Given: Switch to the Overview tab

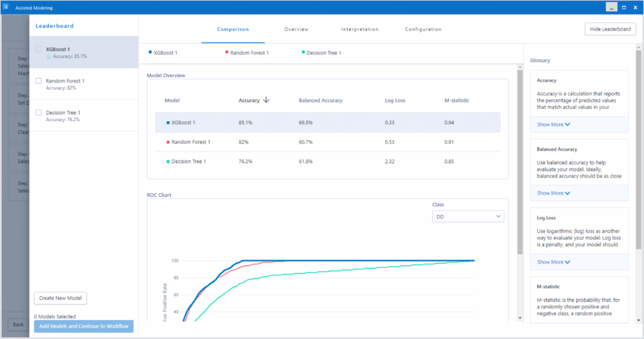Looking at the screenshot, I should click(x=296, y=29).
